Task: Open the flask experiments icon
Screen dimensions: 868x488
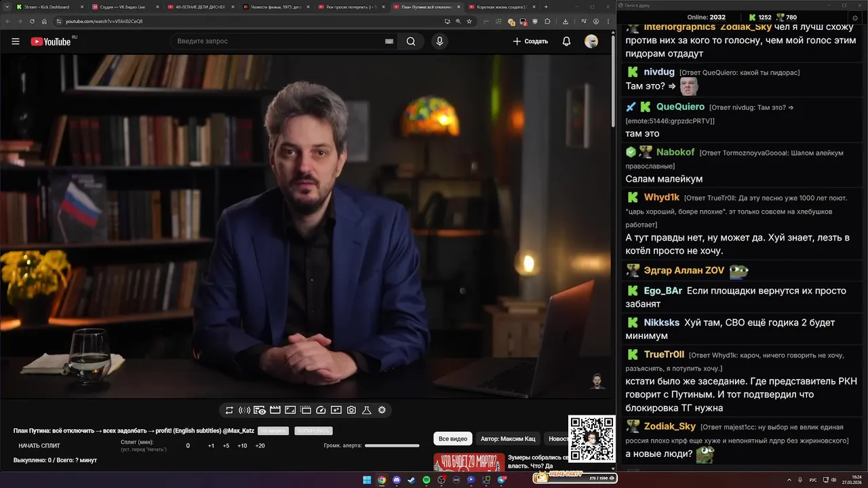Action: coord(367,410)
